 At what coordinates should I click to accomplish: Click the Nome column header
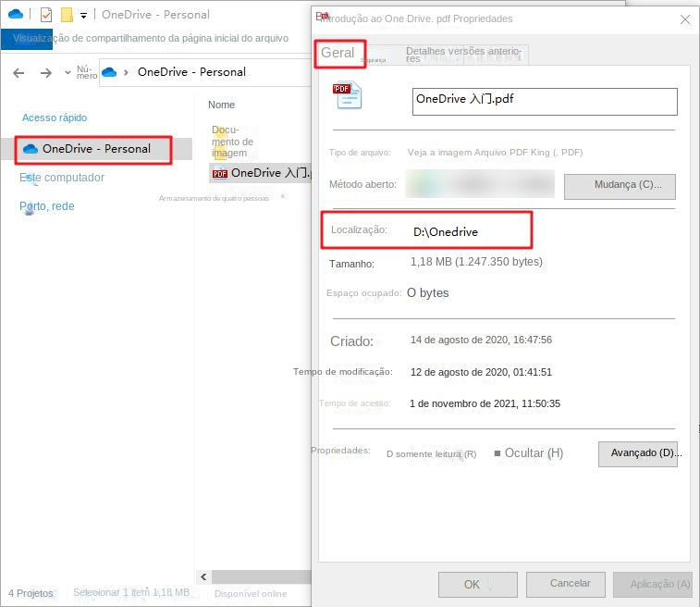[221, 105]
